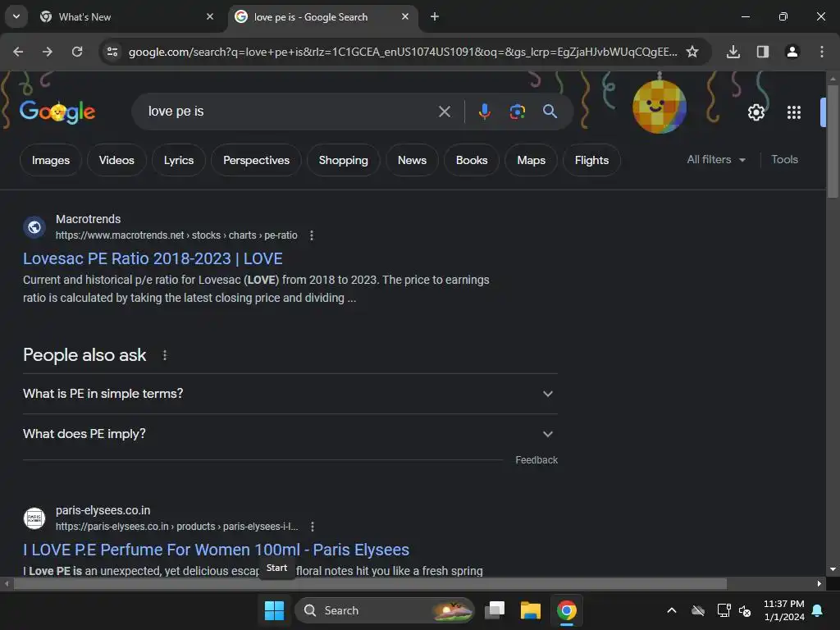This screenshot has height=630, width=840.
Task: Click the Chrome taskbar icon
Action: 566,610
